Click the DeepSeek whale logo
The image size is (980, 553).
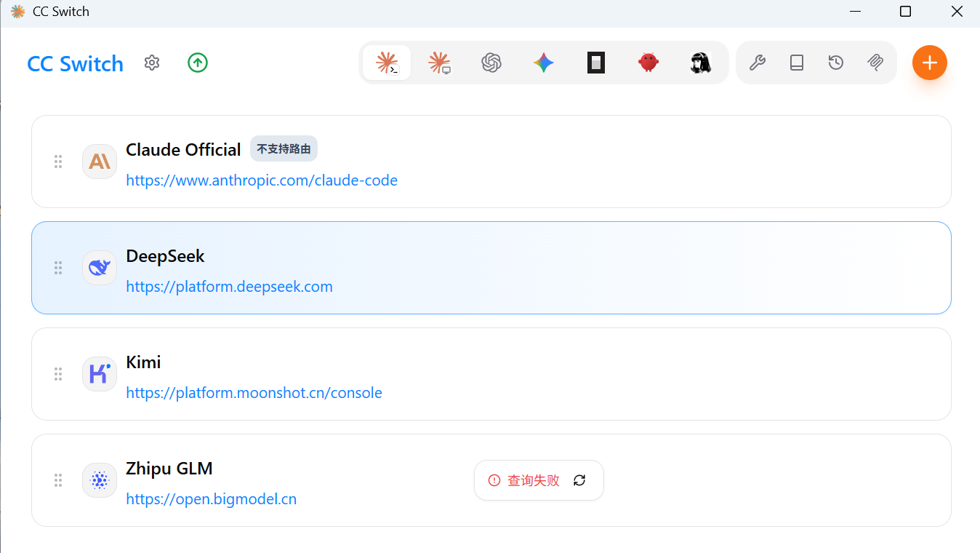(100, 268)
